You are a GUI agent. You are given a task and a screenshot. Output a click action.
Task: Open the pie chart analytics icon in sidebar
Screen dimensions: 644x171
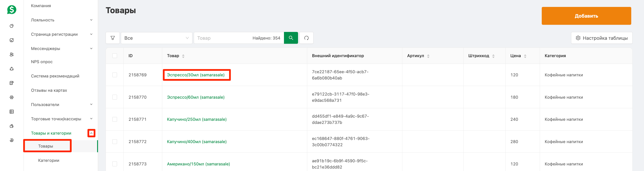pyautogui.click(x=11, y=26)
